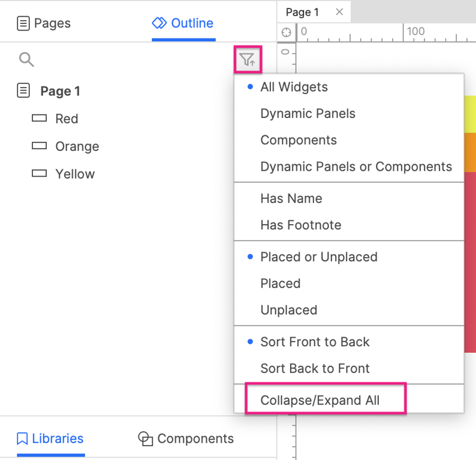Click the yellow rectangle on the canvas
The image size is (476, 460).
pyautogui.click(x=470, y=114)
